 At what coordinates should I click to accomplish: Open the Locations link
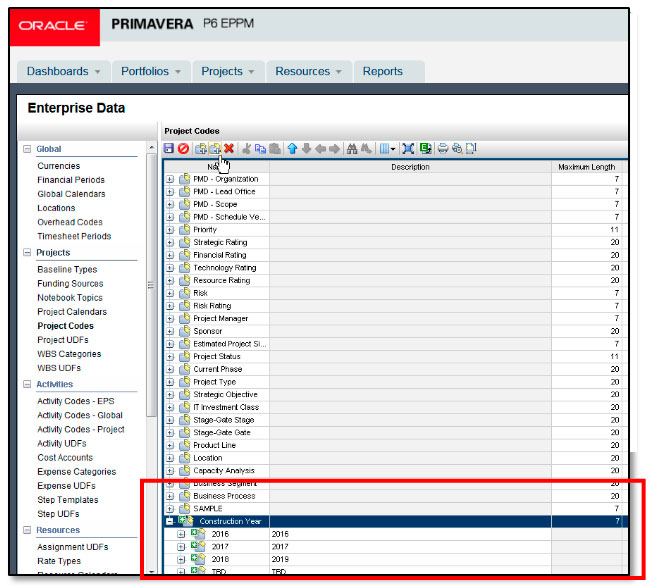(x=57, y=208)
